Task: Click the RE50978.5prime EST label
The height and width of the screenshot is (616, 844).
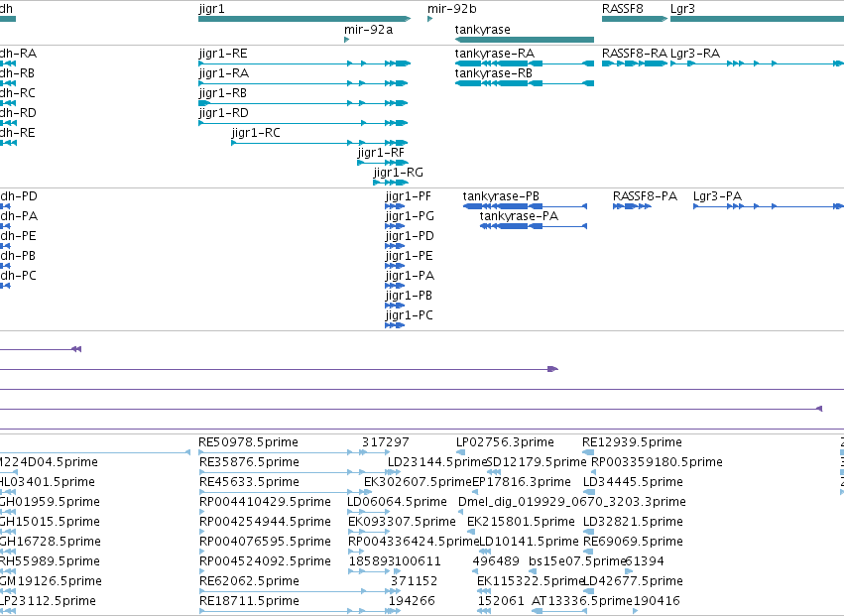Action: pos(248,442)
